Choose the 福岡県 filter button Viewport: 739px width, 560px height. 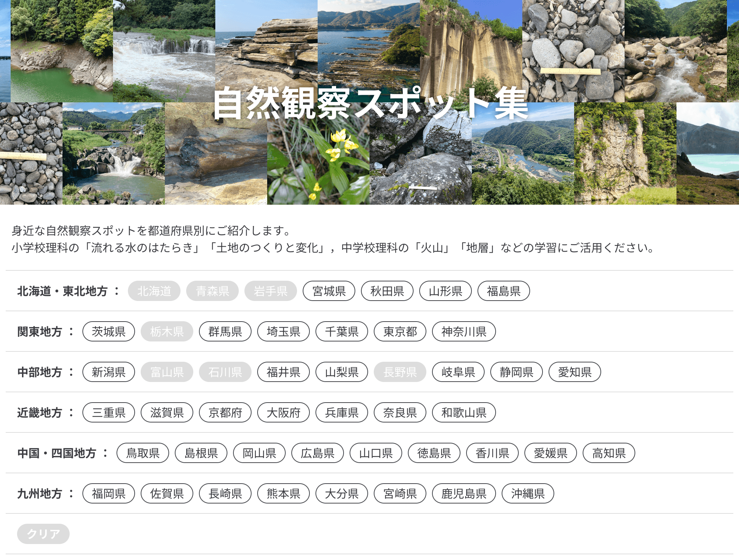108,494
